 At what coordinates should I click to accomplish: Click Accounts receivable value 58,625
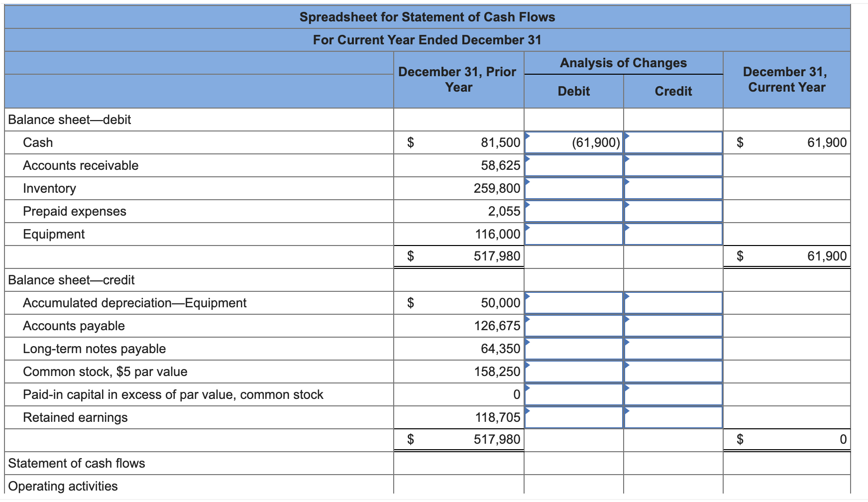pyautogui.click(x=500, y=165)
